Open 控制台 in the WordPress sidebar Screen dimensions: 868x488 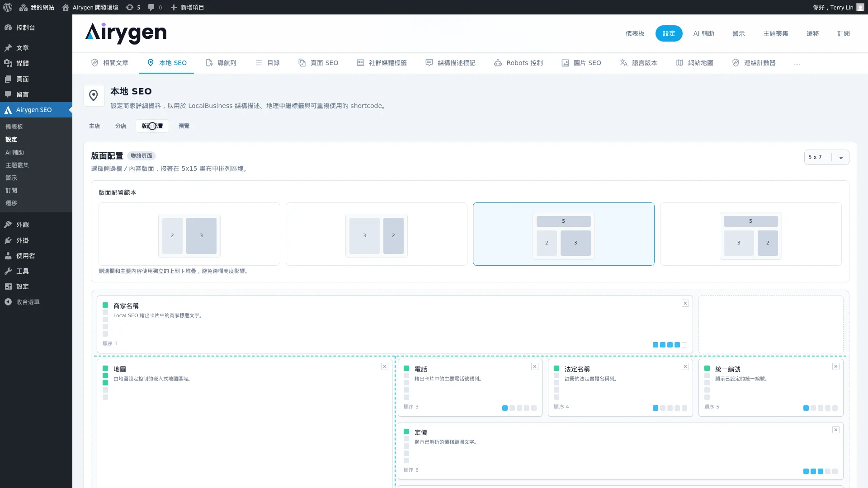tap(36, 28)
